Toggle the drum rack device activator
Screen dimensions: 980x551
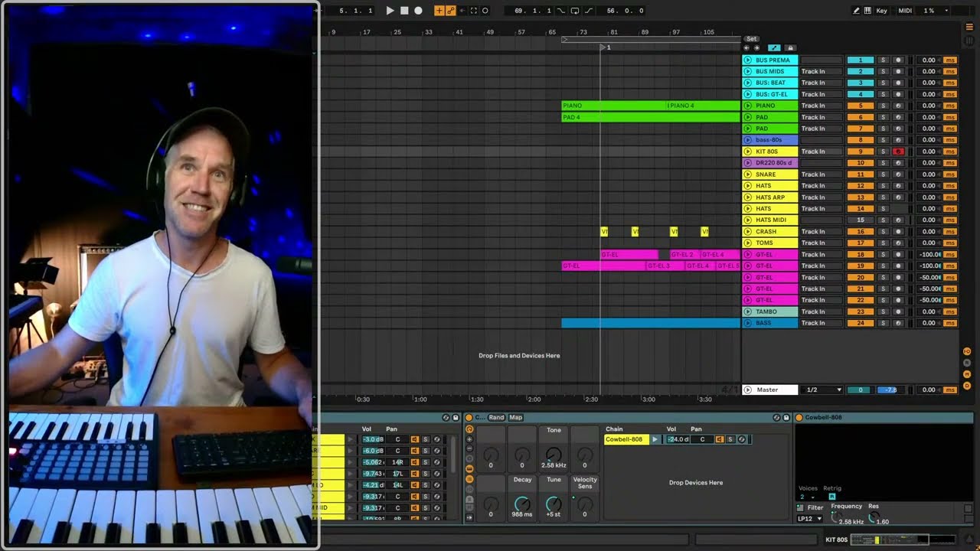pyautogui.click(x=469, y=418)
